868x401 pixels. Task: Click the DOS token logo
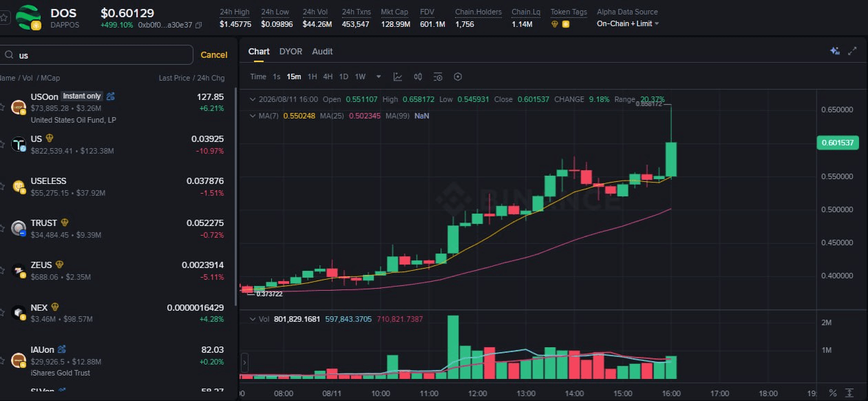tap(28, 18)
